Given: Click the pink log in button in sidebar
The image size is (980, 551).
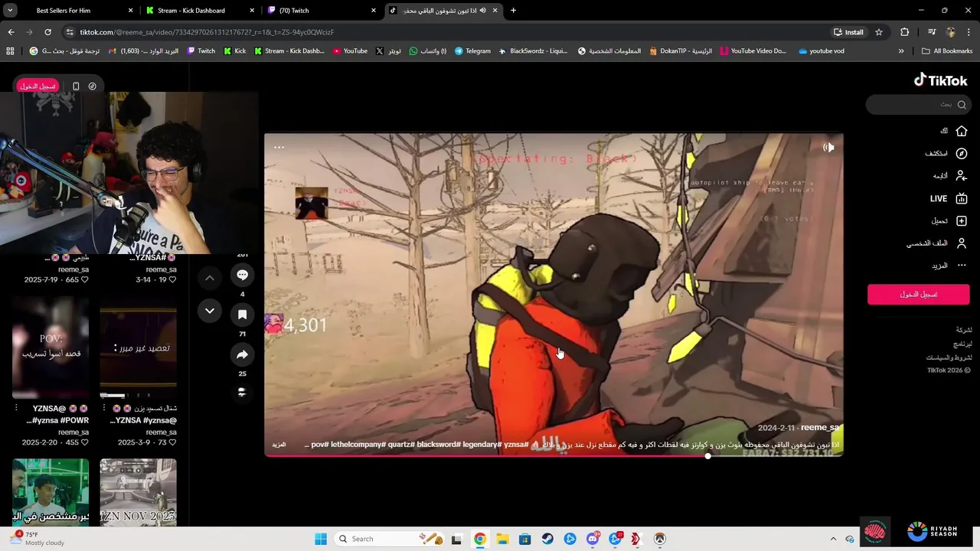Looking at the screenshot, I should click(x=918, y=295).
